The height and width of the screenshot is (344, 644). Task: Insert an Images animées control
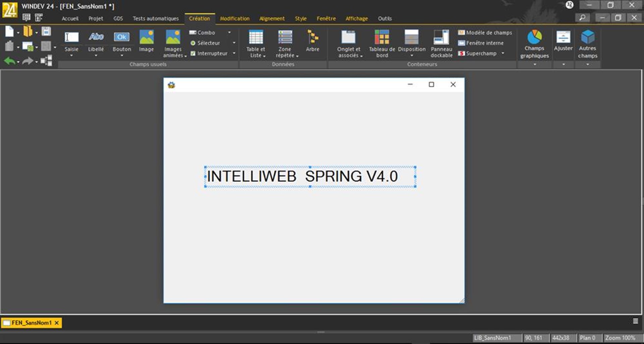(173, 44)
